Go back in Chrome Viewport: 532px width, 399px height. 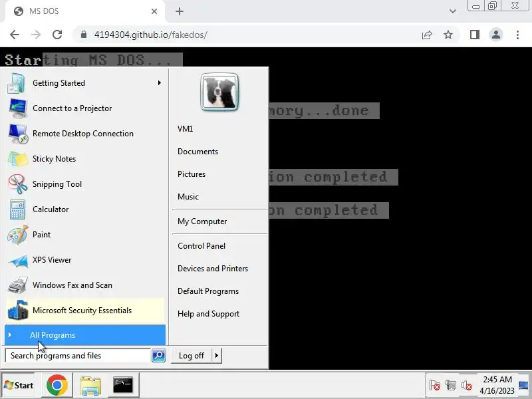[x=15, y=35]
